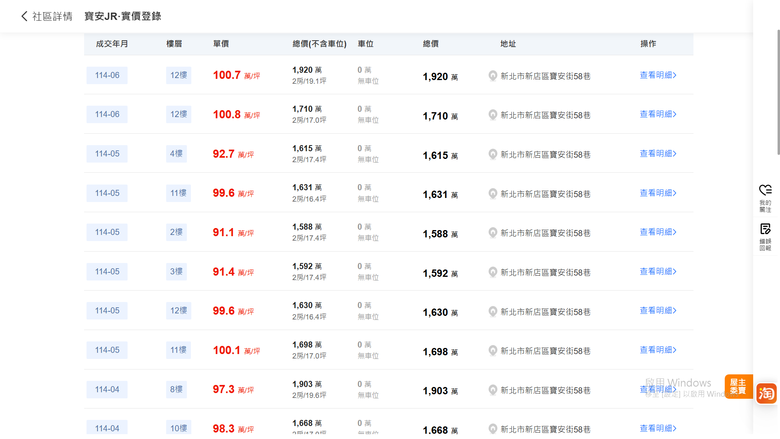780x439 pixels.
Task: Open 查看明細 for the 1,710 萬 row
Action: tap(658, 114)
